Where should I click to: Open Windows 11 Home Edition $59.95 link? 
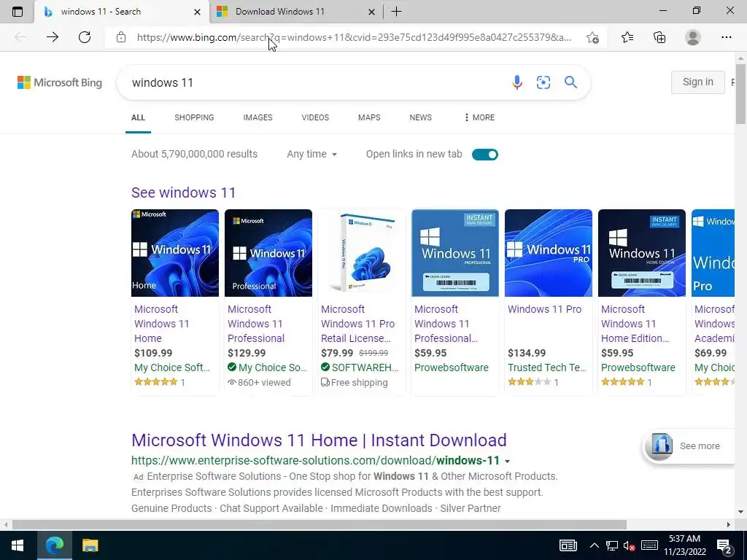(635, 324)
